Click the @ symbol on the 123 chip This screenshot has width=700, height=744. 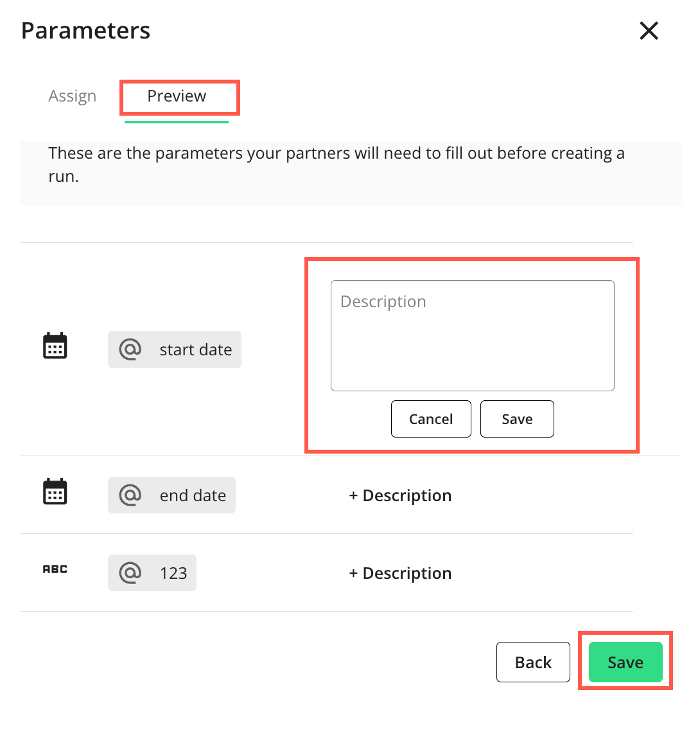click(130, 572)
